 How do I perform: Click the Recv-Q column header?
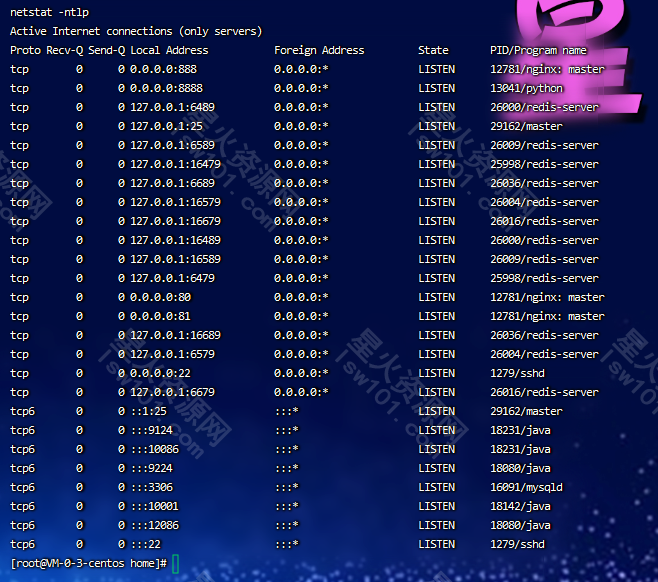pos(65,50)
